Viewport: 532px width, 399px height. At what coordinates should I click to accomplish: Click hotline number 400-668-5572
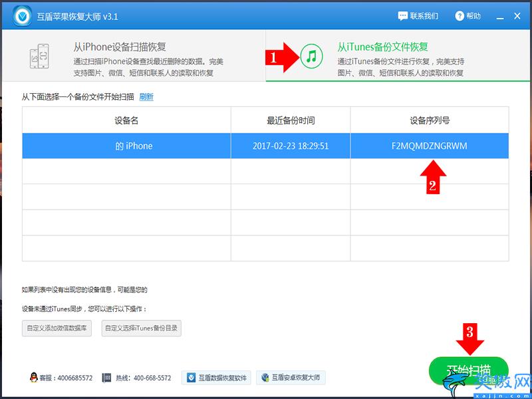coord(152,378)
